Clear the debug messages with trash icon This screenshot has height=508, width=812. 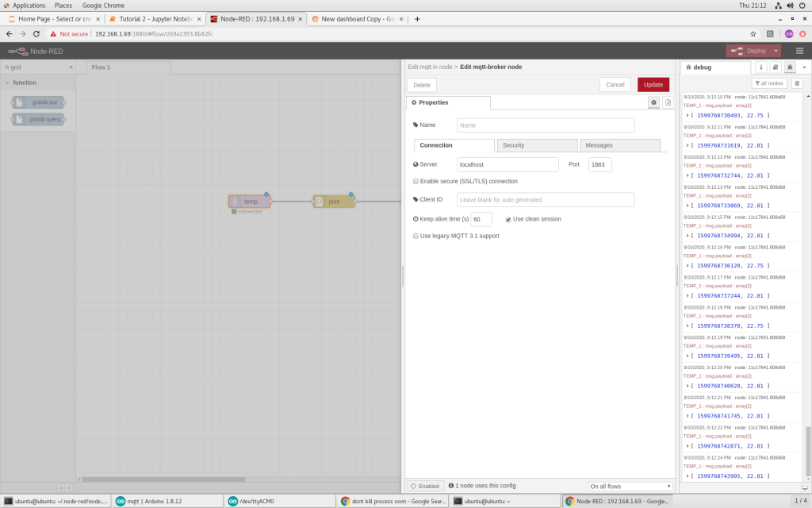click(x=797, y=83)
